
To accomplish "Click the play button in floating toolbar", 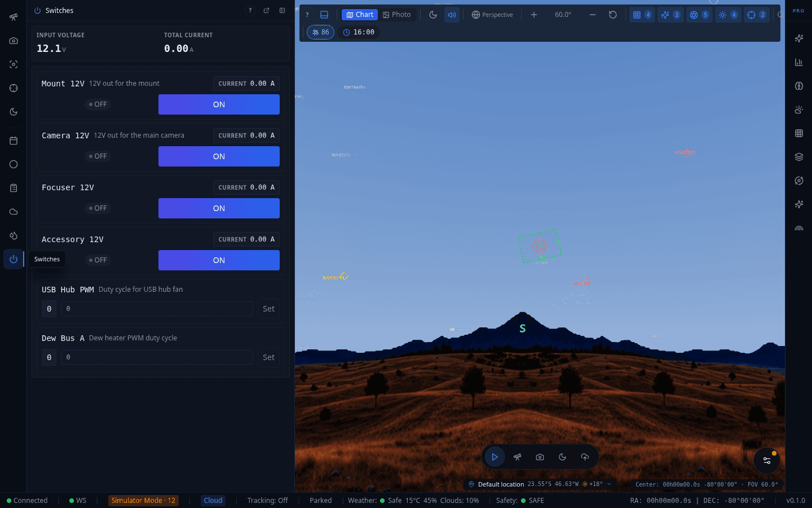I will [495, 457].
